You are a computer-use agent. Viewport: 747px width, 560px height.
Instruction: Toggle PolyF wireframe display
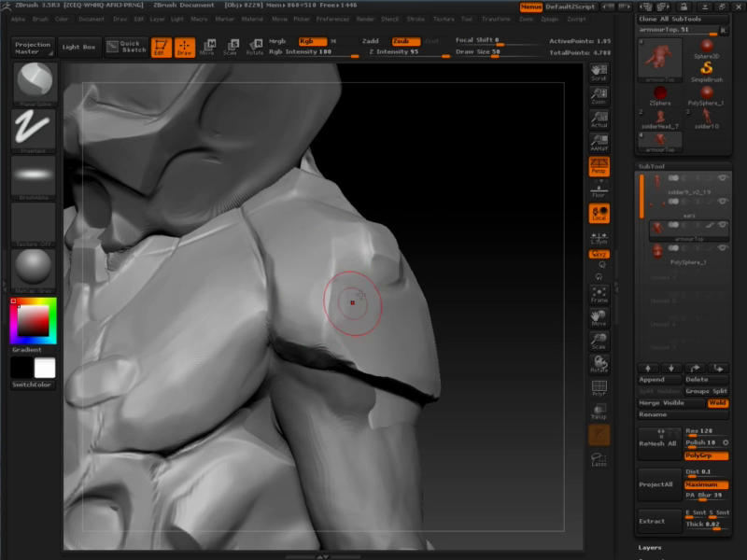tap(599, 387)
